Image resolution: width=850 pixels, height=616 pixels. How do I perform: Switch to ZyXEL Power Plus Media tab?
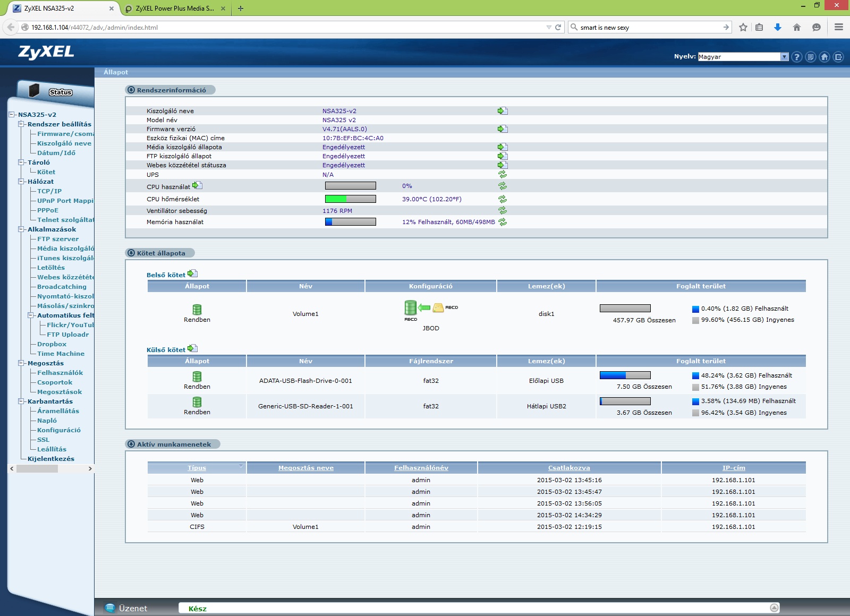click(175, 8)
